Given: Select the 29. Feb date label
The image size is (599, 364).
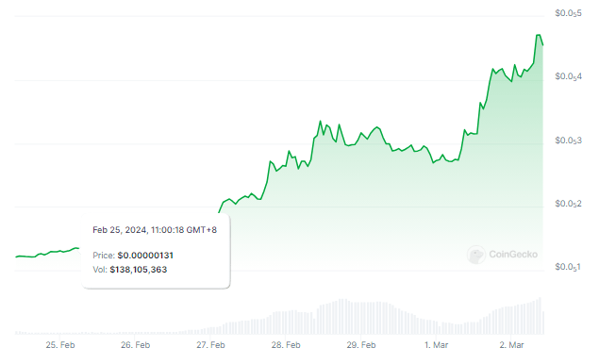Looking at the screenshot, I should (x=361, y=345).
